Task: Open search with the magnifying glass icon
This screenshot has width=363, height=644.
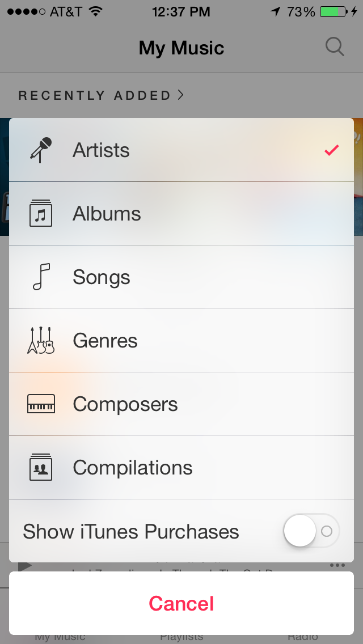Action: pyautogui.click(x=335, y=47)
